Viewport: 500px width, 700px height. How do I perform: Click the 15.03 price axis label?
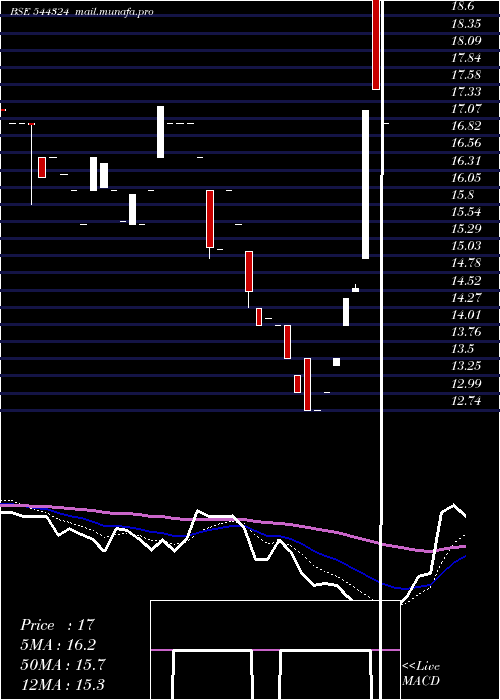click(466, 246)
